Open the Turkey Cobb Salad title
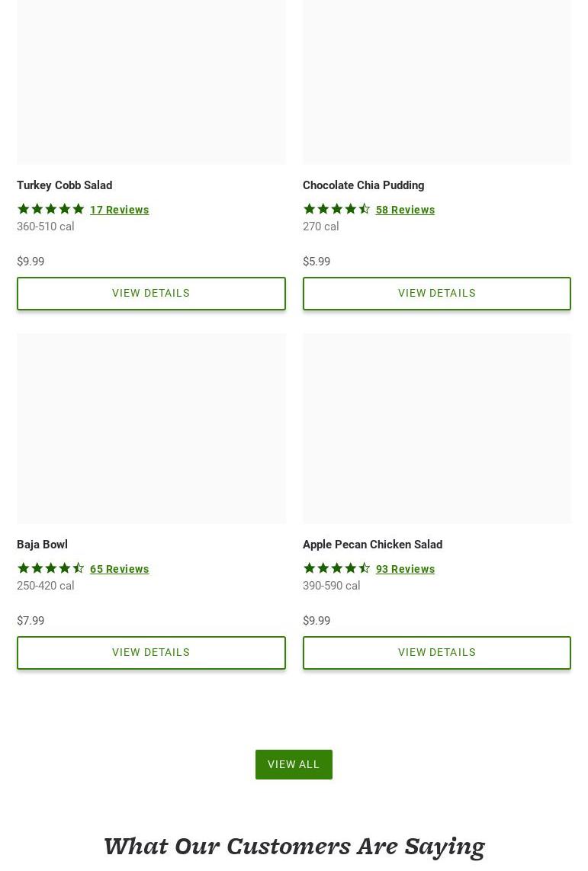Viewport: 588px width, 871px height. (x=65, y=185)
